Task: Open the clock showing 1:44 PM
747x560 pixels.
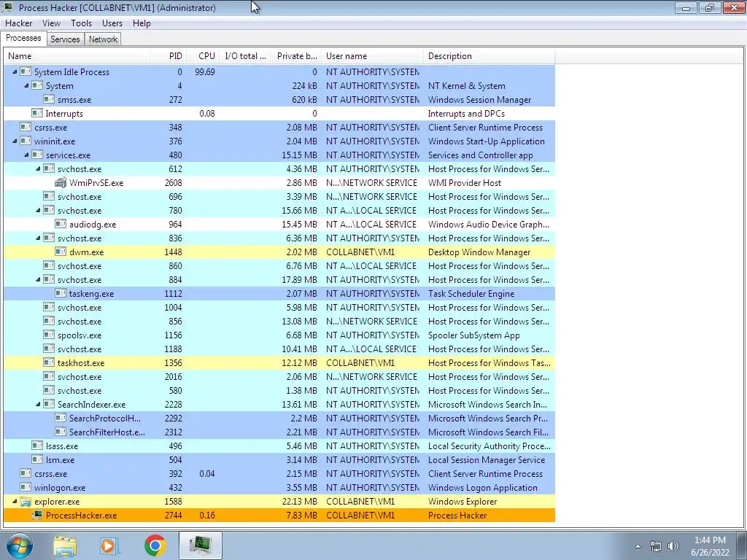Action: tap(710, 546)
